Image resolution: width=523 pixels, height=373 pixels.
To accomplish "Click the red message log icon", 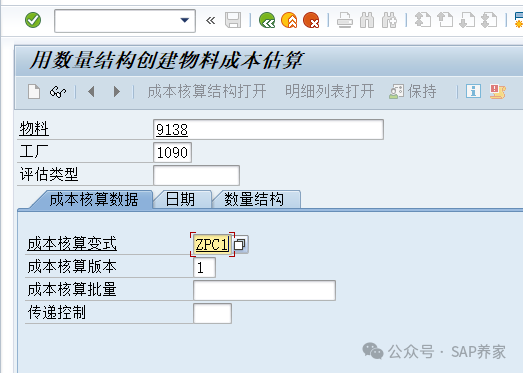I will [498, 91].
